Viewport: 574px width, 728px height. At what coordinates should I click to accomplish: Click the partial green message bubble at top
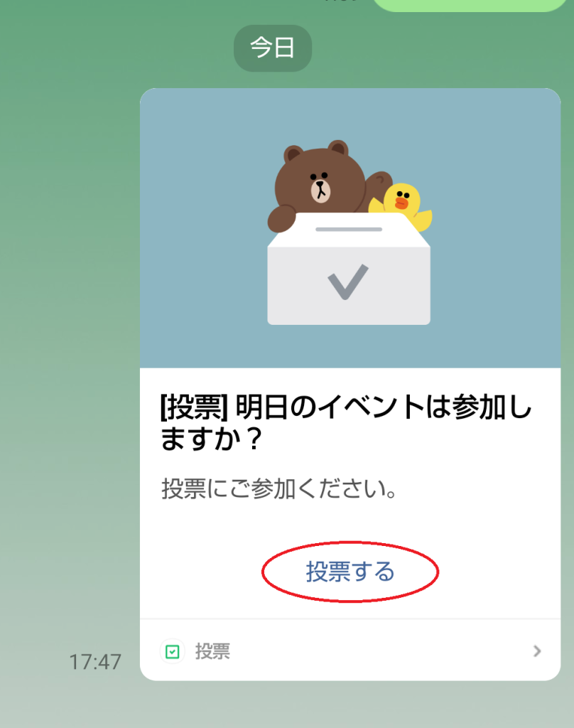470,5
